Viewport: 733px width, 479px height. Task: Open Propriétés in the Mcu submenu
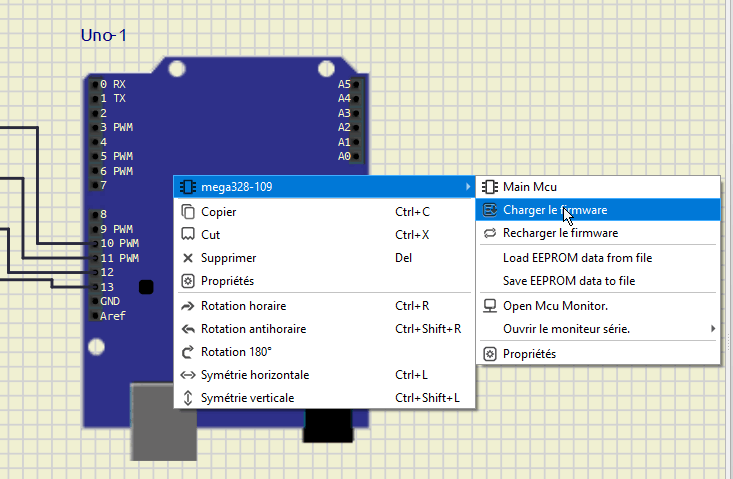pyautogui.click(x=598, y=354)
